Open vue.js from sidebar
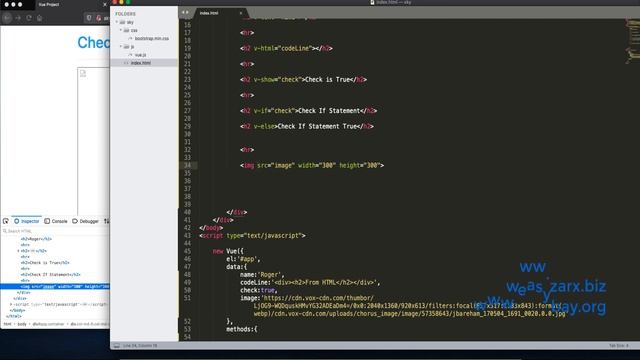The image size is (640, 360). coord(140,55)
